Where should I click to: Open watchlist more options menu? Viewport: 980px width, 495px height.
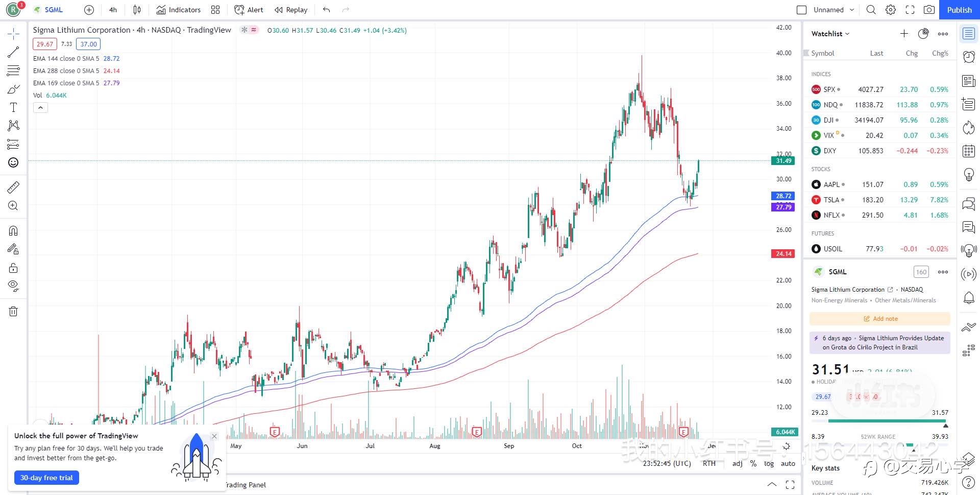point(943,34)
